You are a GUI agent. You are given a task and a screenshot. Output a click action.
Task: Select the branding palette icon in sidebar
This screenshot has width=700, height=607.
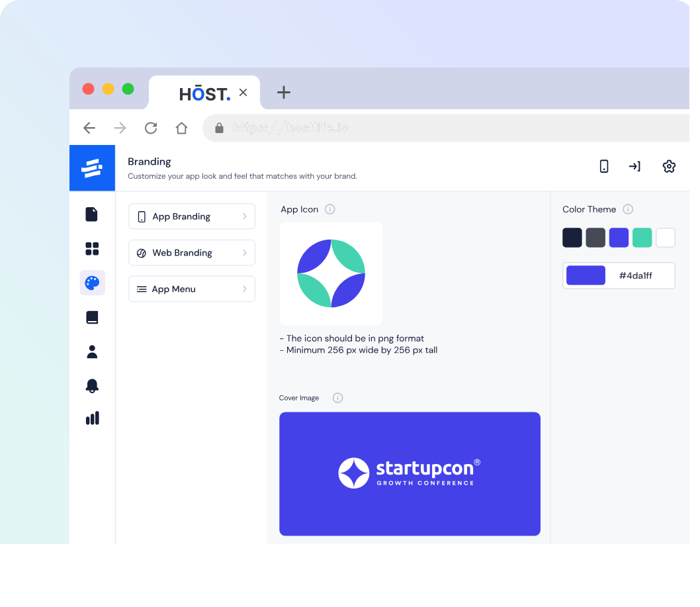click(93, 283)
